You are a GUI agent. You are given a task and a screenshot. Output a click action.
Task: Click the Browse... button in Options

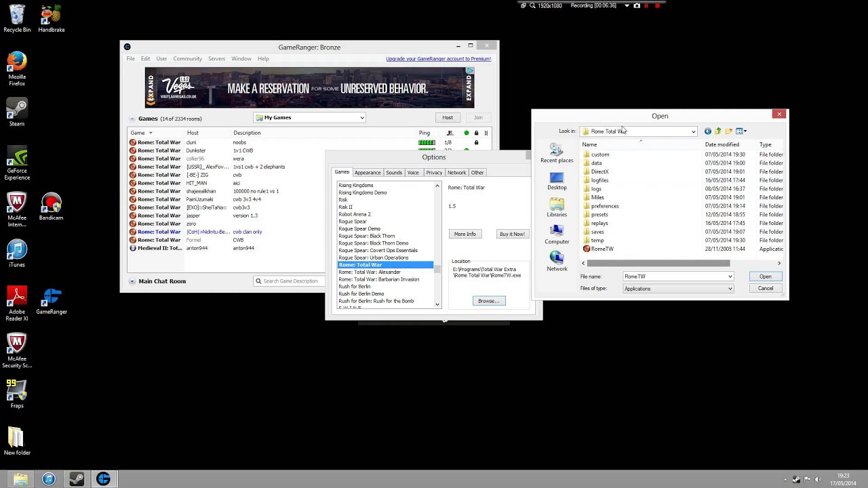coord(488,301)
